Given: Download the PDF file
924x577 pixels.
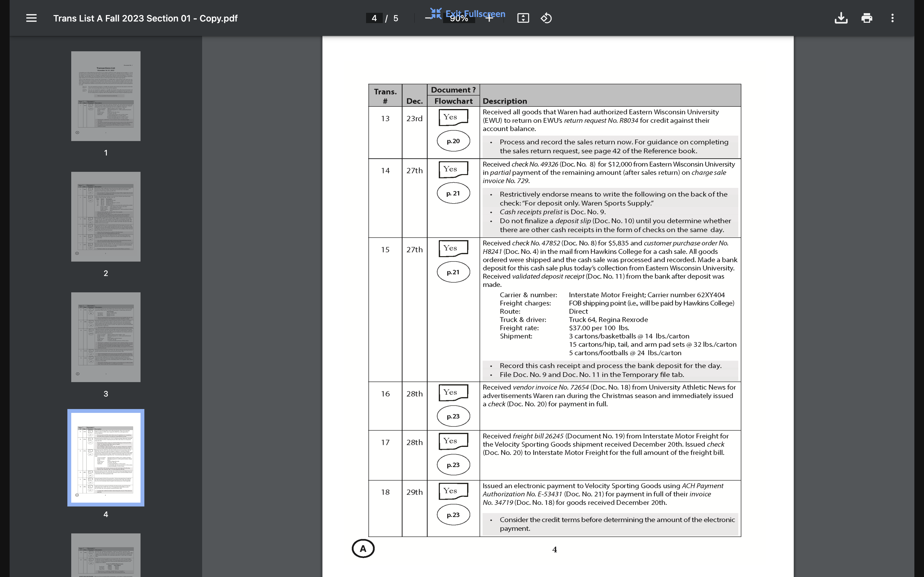Looking at the screenshot, I should [841, 18].
